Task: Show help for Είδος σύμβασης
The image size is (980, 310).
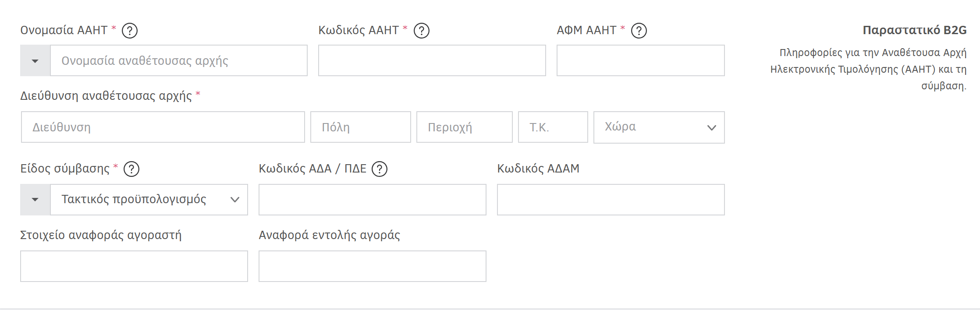Action: coord(131,169)
